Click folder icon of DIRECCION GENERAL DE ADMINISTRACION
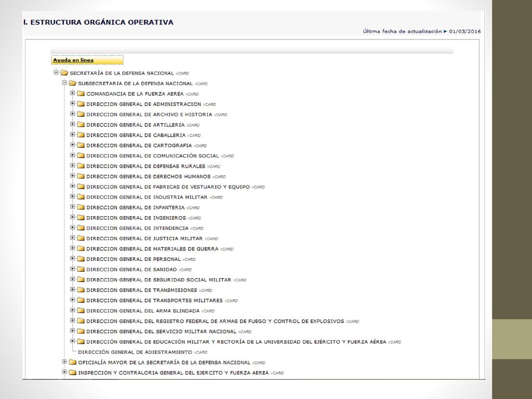Viewport: 532px width, 399px height. 81,103
